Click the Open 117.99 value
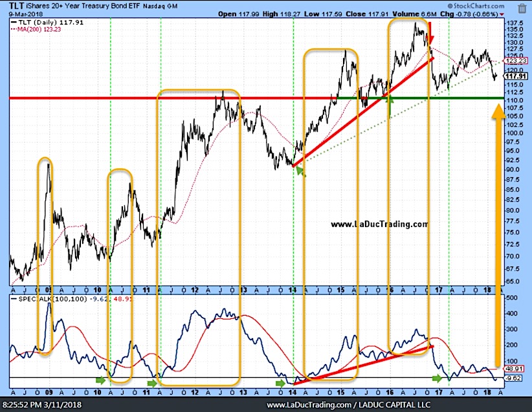Screen dimensions: 532x412 pyautogui.click(x=239, y=14)
